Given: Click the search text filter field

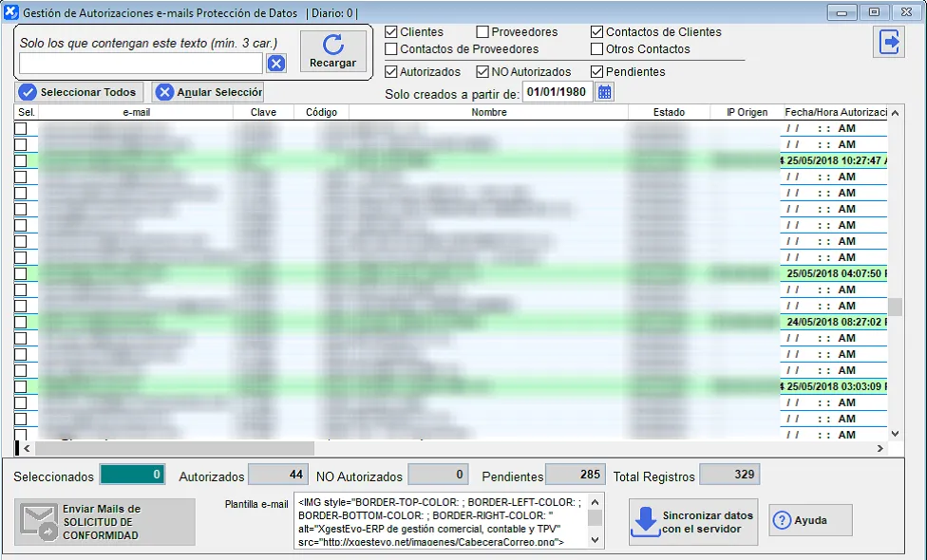Looking at the screenshot, I should point(141,64).
